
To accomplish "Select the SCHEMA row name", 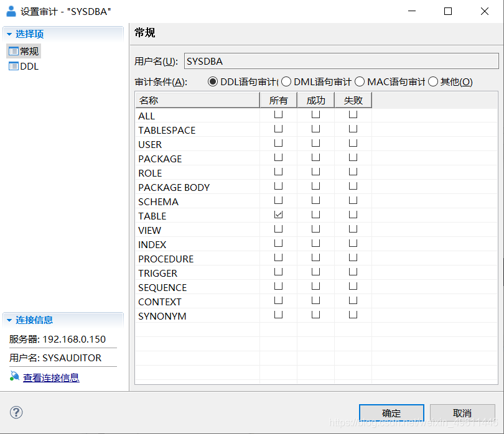I will (x=158, y=201).
